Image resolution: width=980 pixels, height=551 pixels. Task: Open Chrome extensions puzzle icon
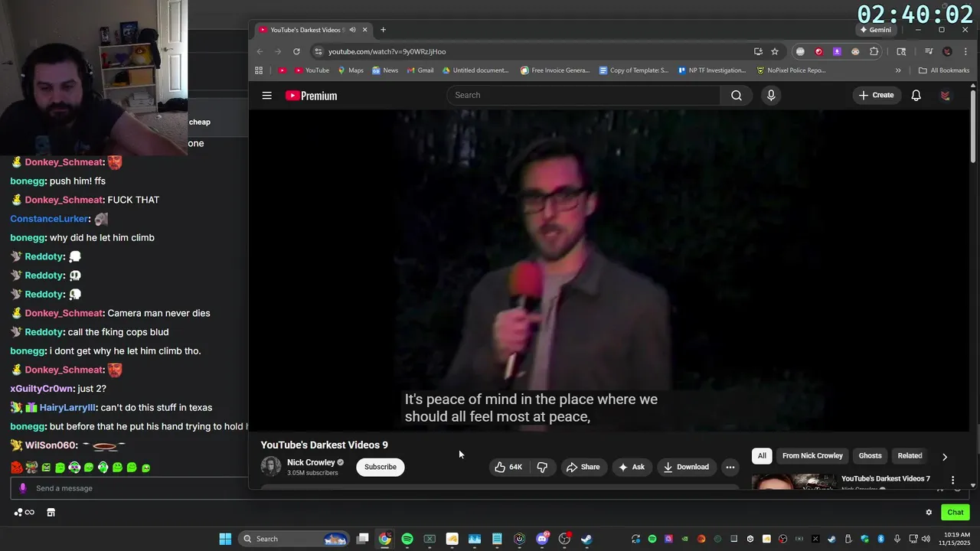click(x=874, y=51)
